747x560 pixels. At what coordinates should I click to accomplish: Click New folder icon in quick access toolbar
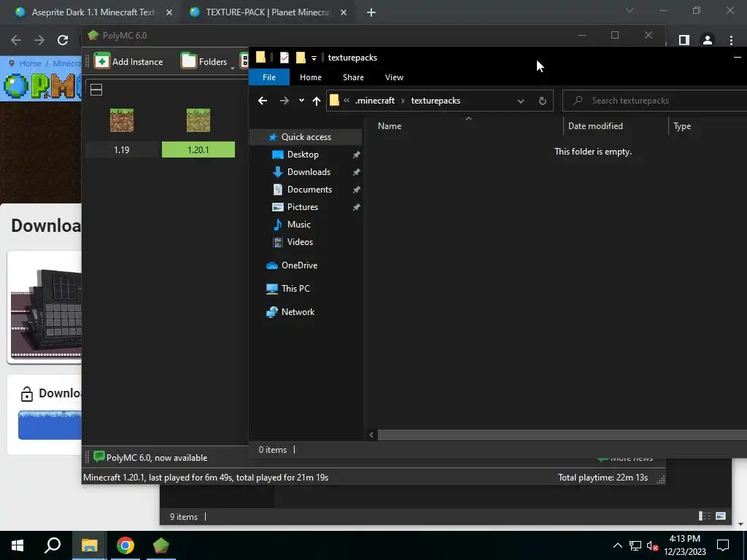300,58
